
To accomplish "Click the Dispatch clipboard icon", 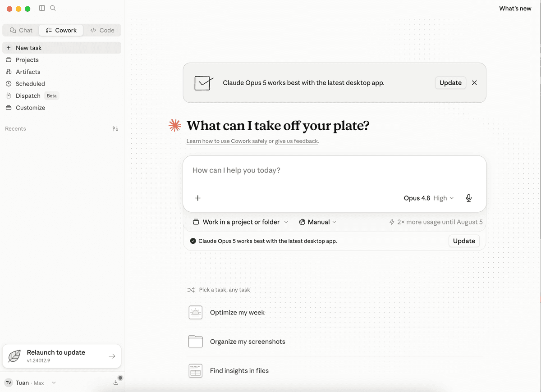I will [x=9, y=96].
